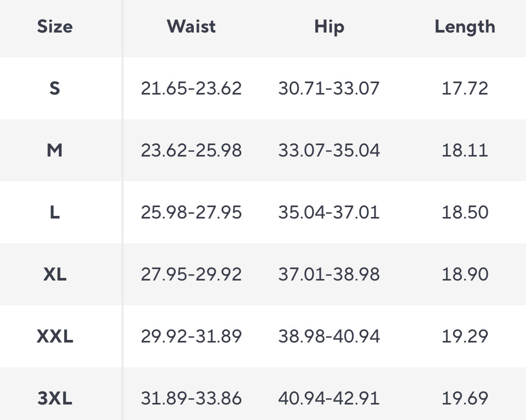526x420 pixels.
Task: Select the 3XL size row label
Action: click(x=55, y=398)
